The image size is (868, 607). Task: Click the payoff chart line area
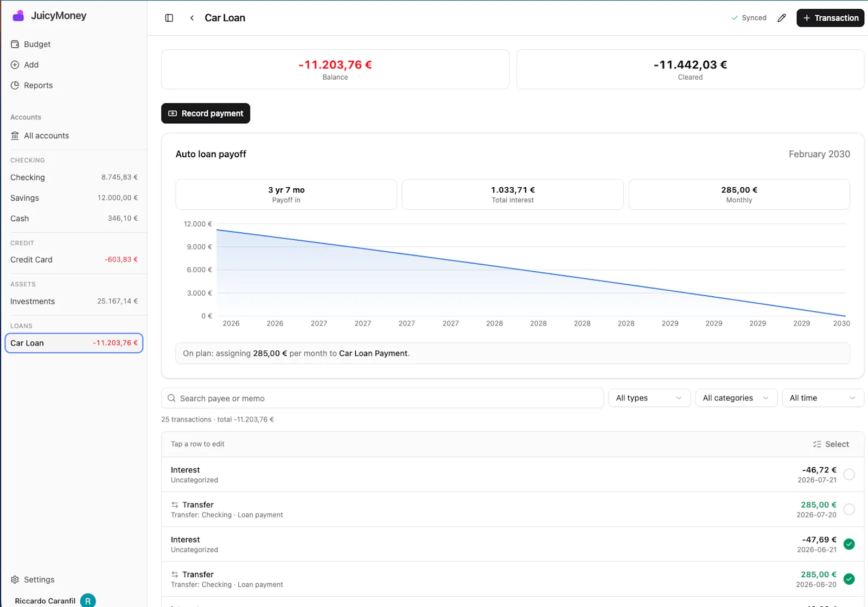(x=531, y=270)
